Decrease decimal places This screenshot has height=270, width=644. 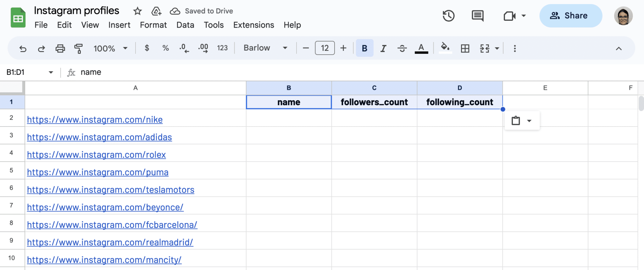point(184,48)
